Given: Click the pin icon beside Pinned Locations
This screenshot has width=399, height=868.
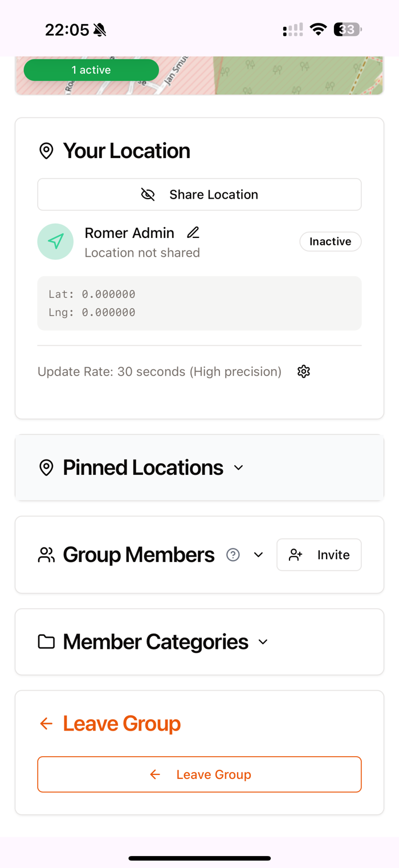Looking at the screenshot, I should tap(46, 467).
